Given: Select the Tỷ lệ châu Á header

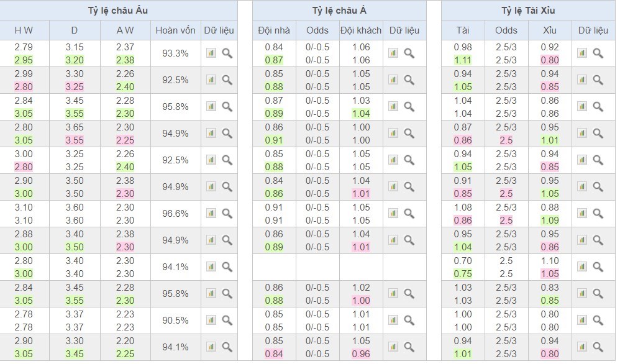Looking at the screenshot, I should click(339, 11).
